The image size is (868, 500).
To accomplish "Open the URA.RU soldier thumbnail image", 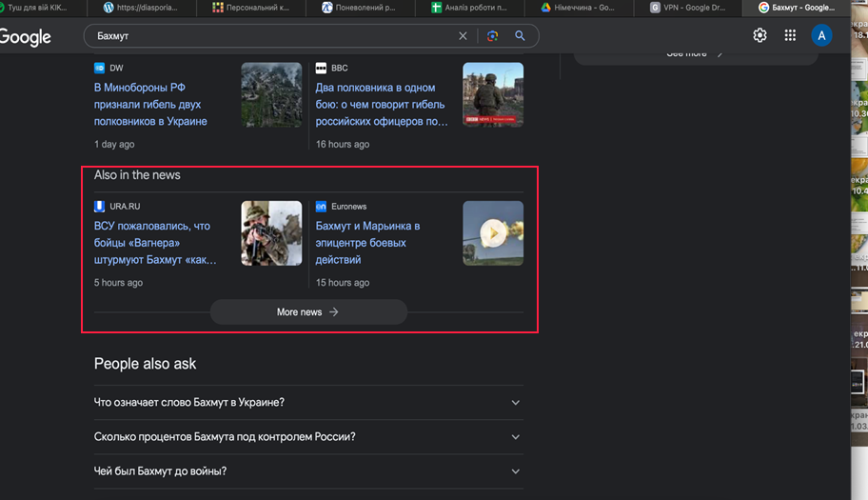I will click(271, 232).
